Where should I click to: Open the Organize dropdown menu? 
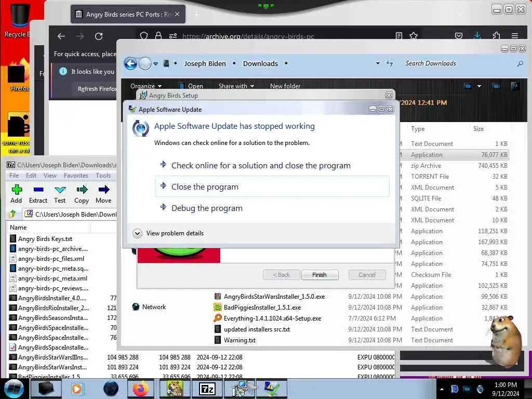point(146,86)
